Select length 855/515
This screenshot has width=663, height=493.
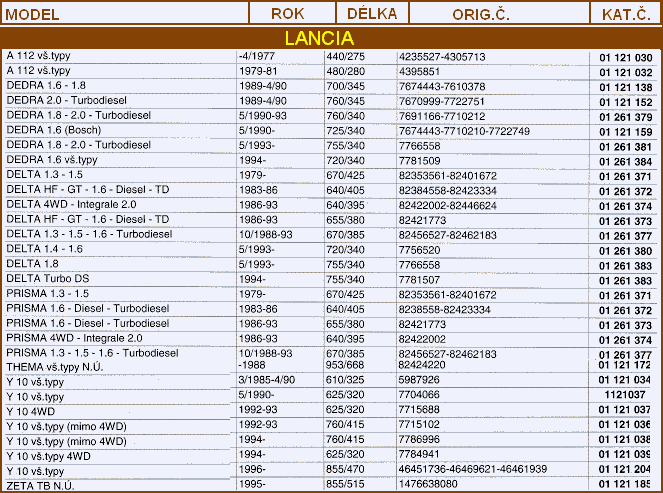(x=345, y=484)
